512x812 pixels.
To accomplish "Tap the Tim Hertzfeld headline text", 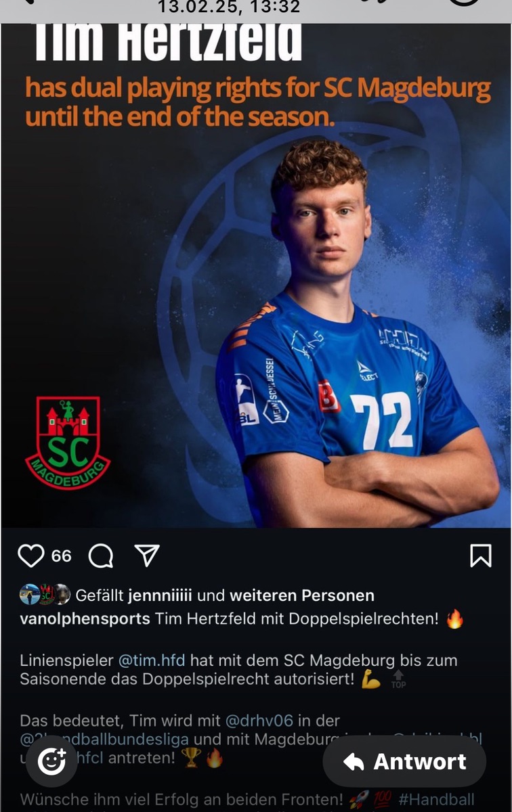I will coord(168,42).
